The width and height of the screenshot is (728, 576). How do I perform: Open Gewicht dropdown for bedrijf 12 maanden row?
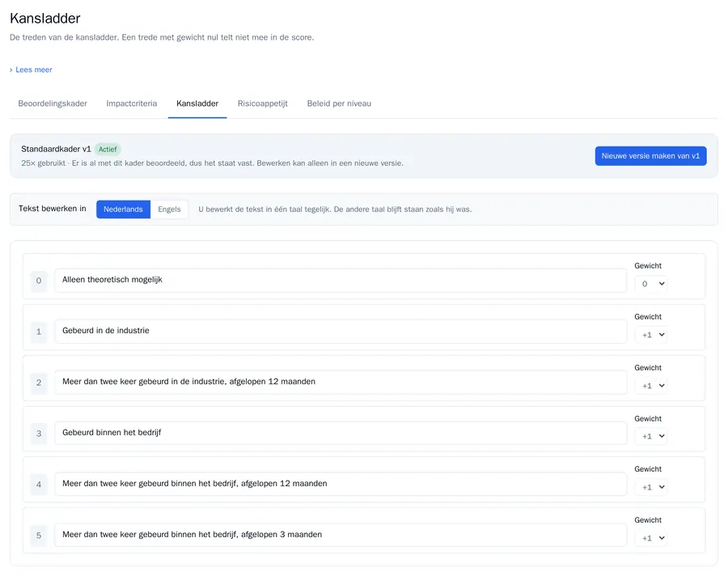[x=651, y=487]
